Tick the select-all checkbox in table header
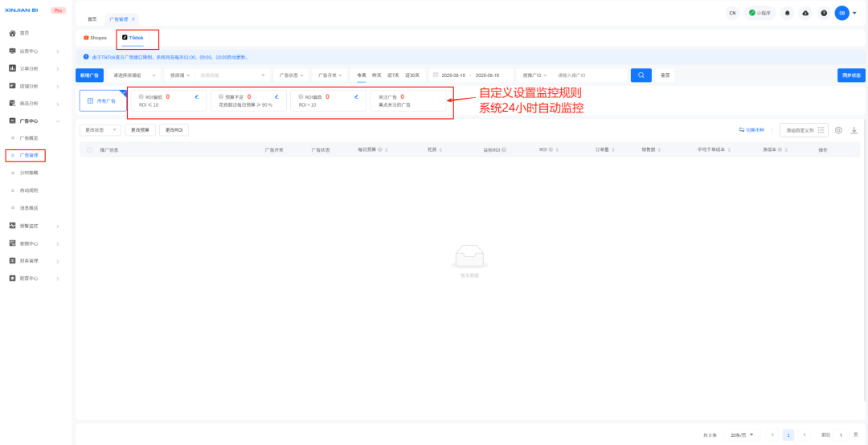This screenshot has width=868, height=445. coord(90,149)
